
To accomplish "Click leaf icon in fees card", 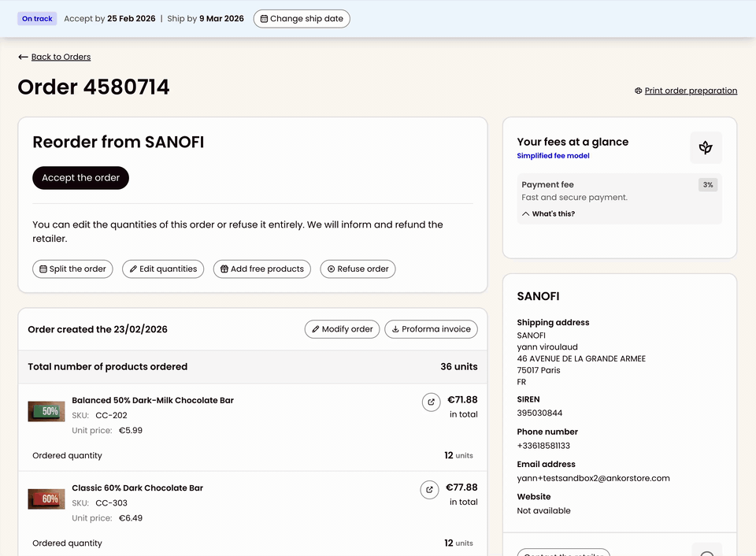I will point(706,147).
